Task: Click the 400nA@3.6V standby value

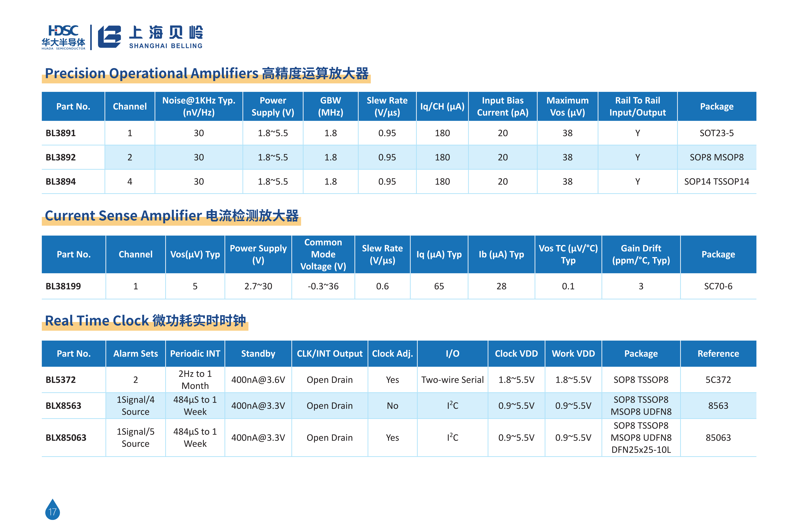Action: (258, 380)
